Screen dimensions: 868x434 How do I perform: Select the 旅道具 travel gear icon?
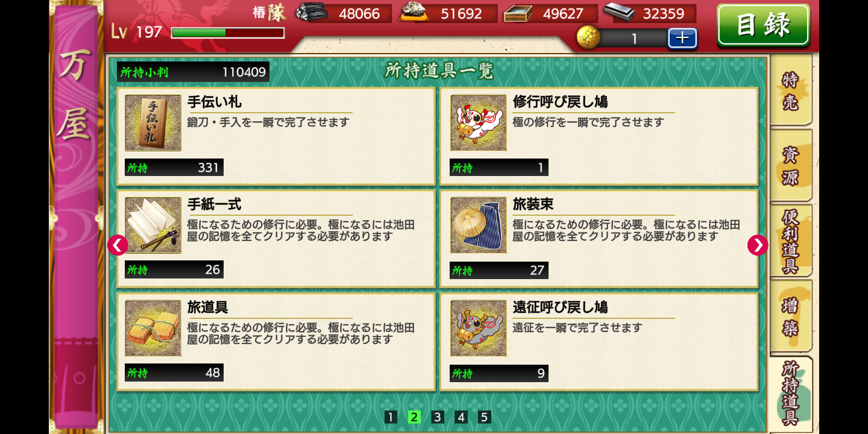pyautogui.click(x=153, y=328)
